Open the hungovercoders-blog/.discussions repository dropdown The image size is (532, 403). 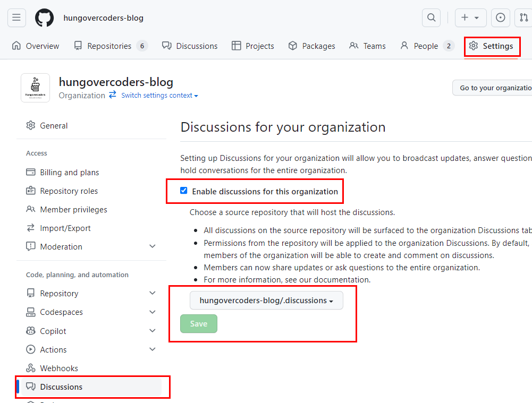click(x=266, y=301)
